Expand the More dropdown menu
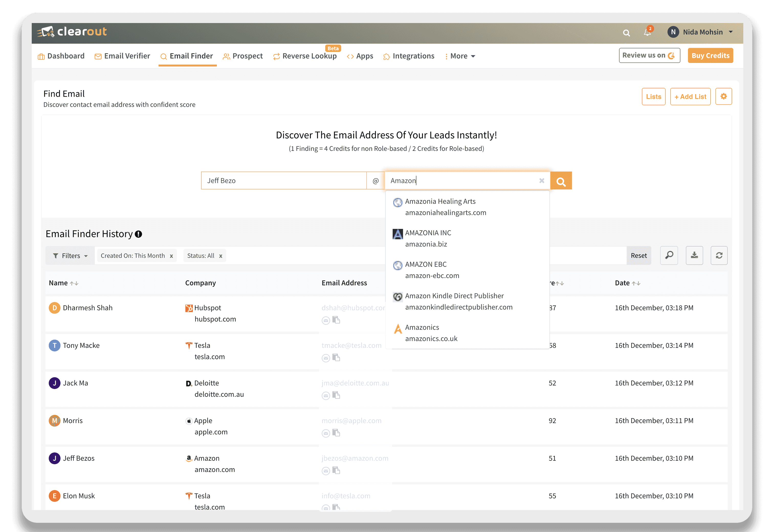 click(x=461, y=56)
